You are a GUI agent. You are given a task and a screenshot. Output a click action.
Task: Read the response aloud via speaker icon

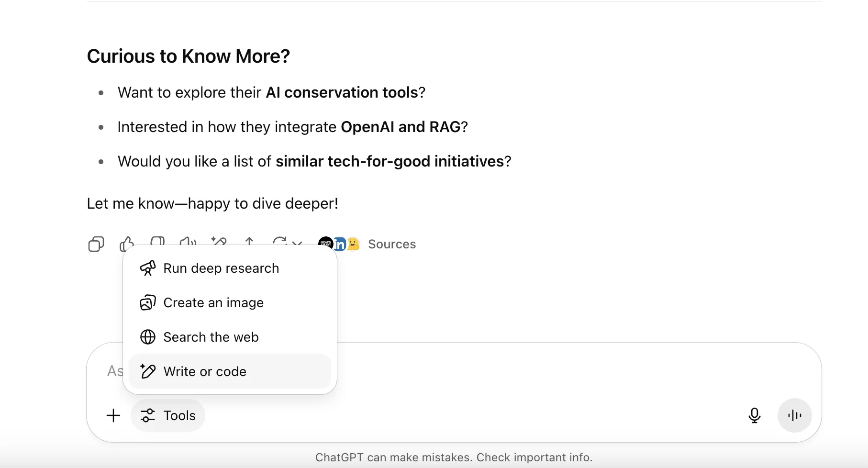tap(188, 241)
